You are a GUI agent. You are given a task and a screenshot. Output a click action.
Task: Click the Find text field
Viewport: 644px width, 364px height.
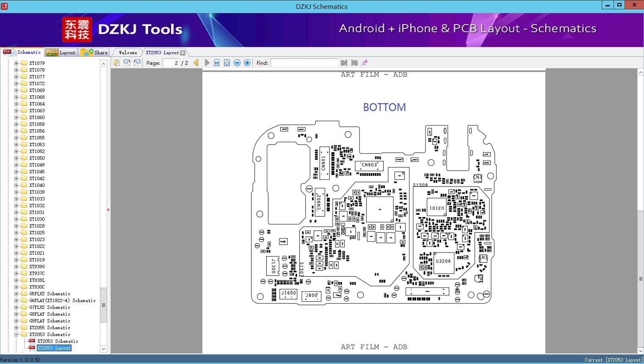point(304,63)
